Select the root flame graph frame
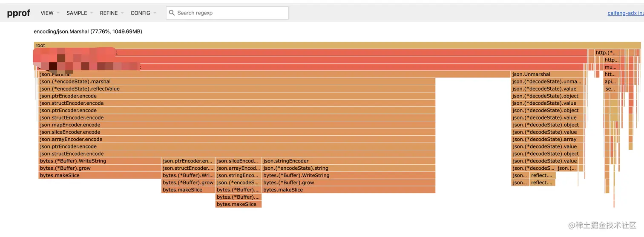 click(x=337, y=46)
